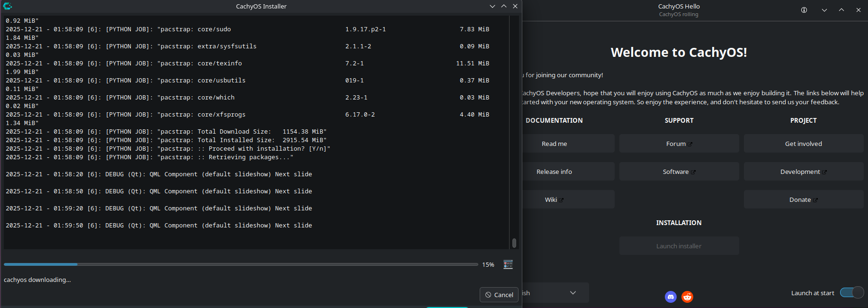Open the CachyOS Reddit link icon
Viewport: 868px width, 308px height.
pos(687,297)
